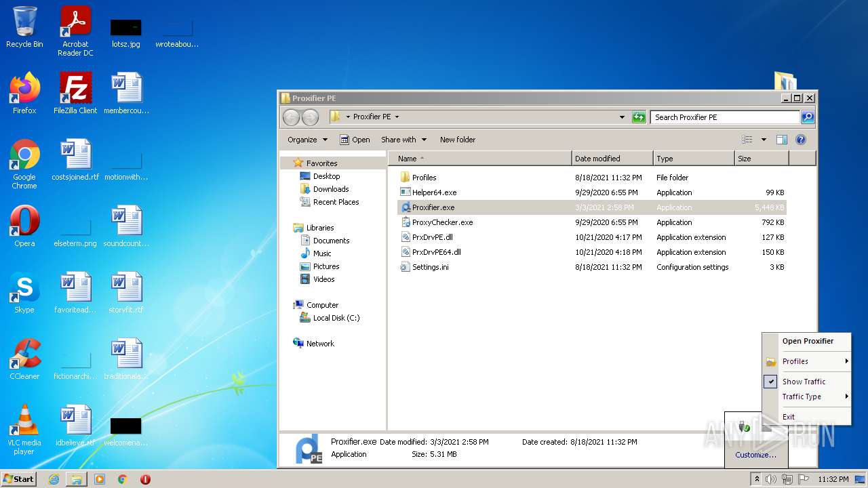Click the Start button on taskbar
This screenshot has width=868, height=488.
coord(19,479)
